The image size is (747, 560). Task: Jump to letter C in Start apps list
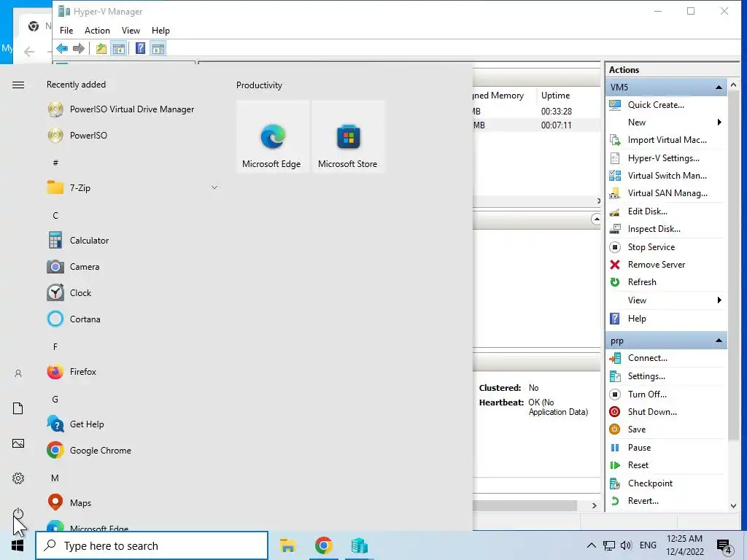(55, 216)
